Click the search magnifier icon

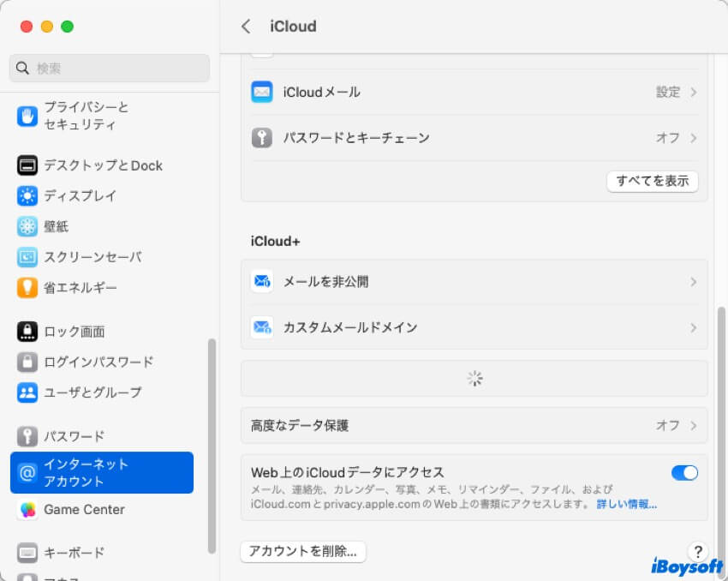click(x=22, y=69)
